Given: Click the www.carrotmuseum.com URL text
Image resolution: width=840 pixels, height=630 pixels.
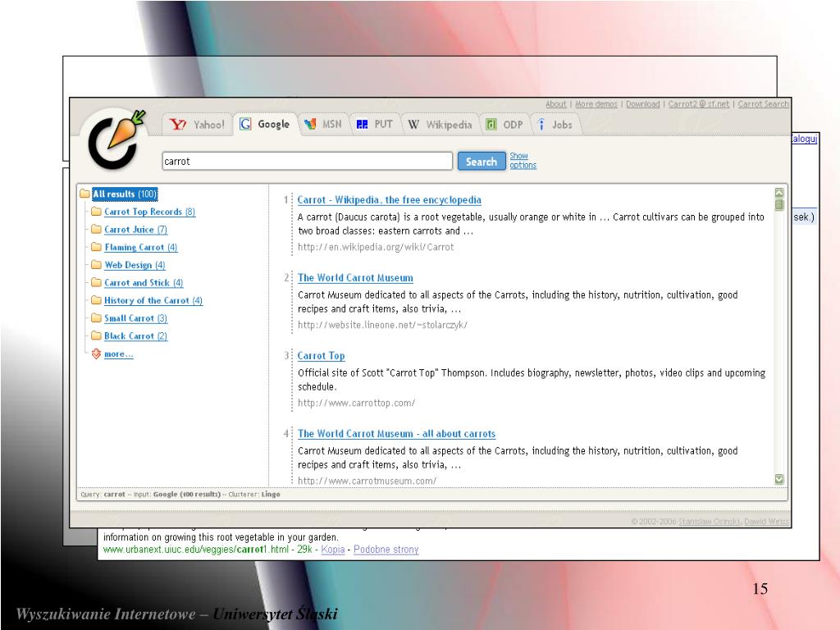Looking at the screenshot, I should click(367, 481).
